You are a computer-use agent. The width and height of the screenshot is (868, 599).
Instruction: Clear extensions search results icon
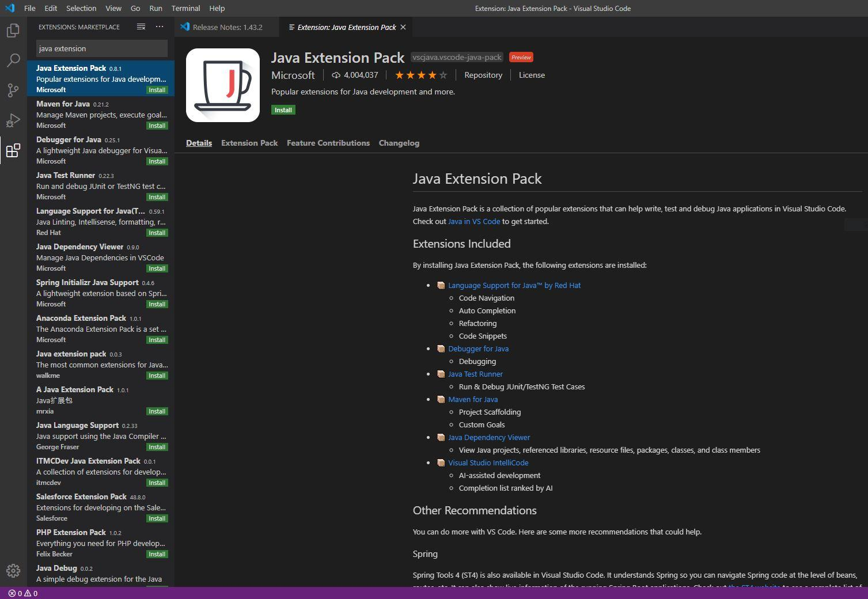[x=141, y=27]
